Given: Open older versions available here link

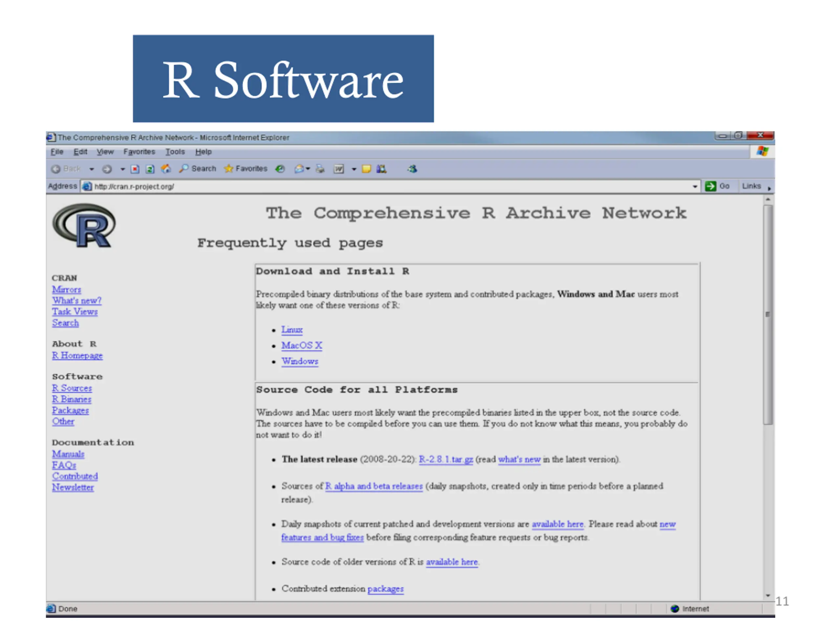Looking at the screenshot, I should [451, 562].
